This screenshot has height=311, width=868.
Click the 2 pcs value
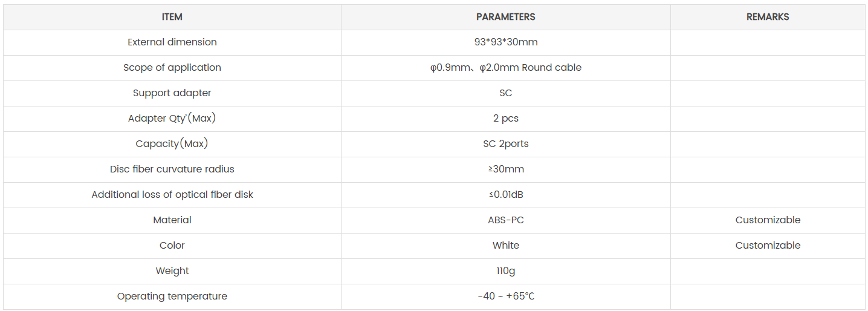505,119
